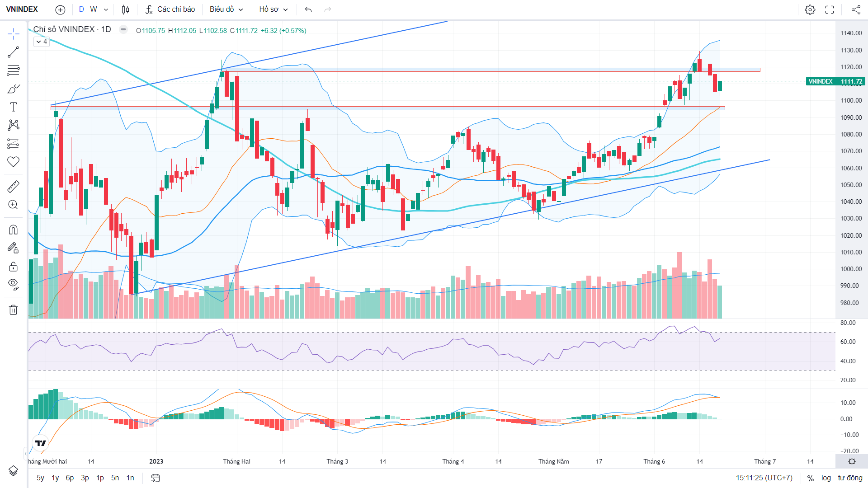The height and width of the screenshot is (488, 868).
Task: Click the gray status dot beside chart title
Action: coord(123,29)
